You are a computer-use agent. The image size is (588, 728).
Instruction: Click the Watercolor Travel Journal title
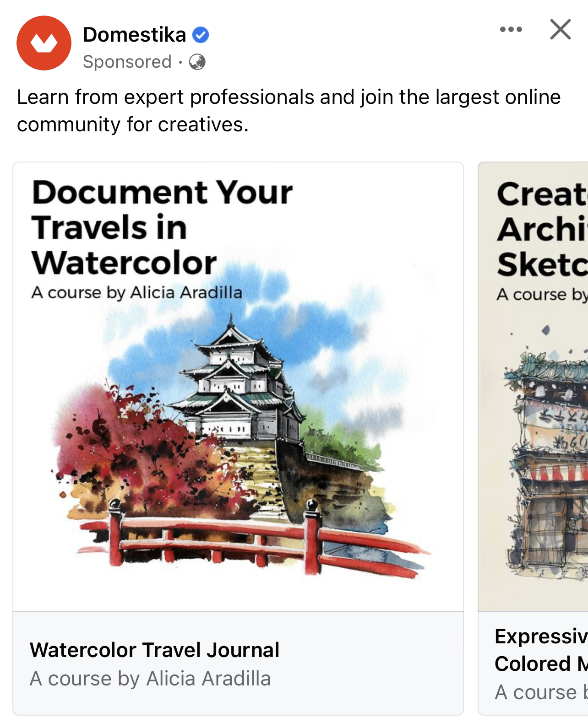click(x=155, y=650)
